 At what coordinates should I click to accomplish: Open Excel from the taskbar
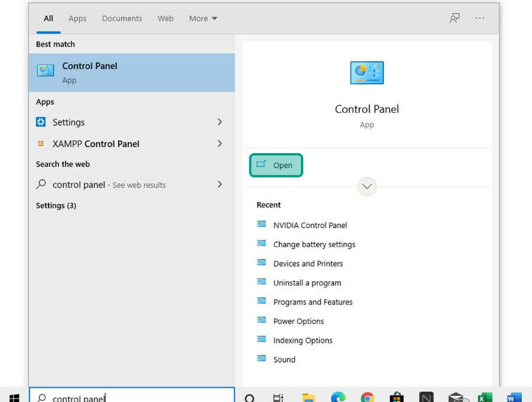tap(485, 398)
